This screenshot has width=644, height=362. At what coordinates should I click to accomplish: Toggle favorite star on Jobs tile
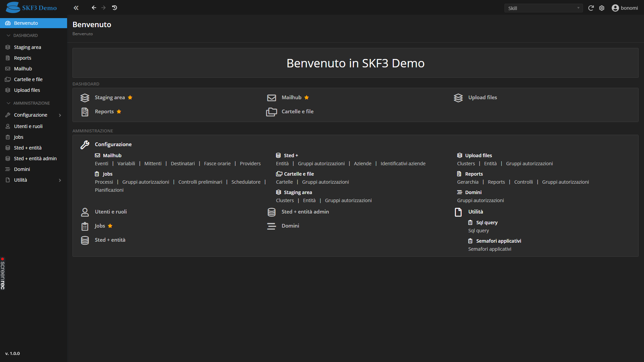click(110, 226)
